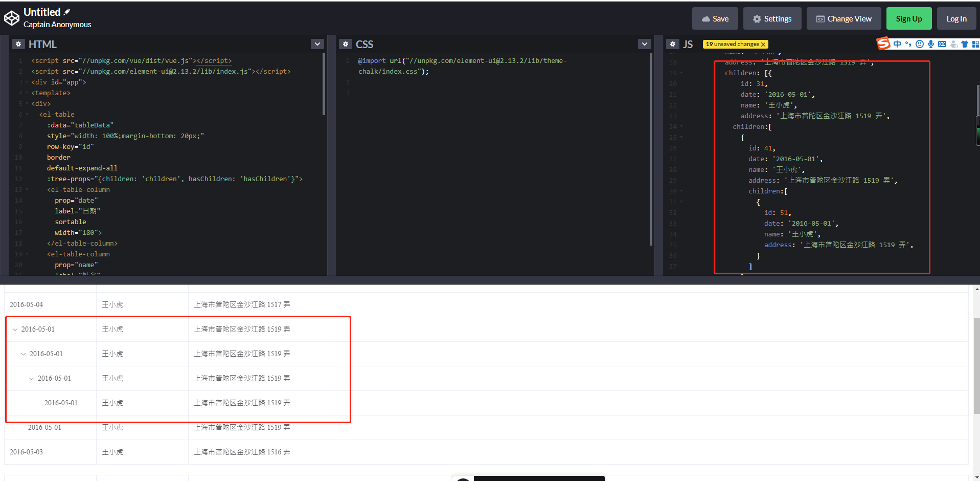Select the HTML panel header
The image size is (980, 481).
pos(42,44)
